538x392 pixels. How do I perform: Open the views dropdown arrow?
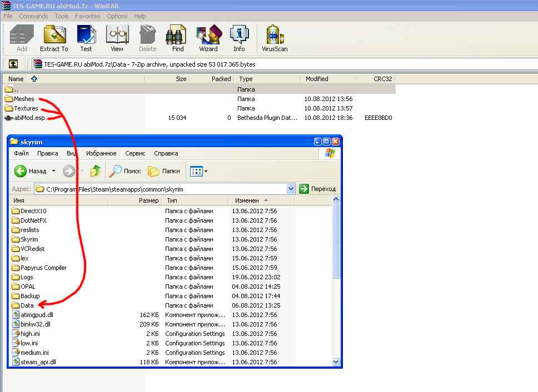206,171
